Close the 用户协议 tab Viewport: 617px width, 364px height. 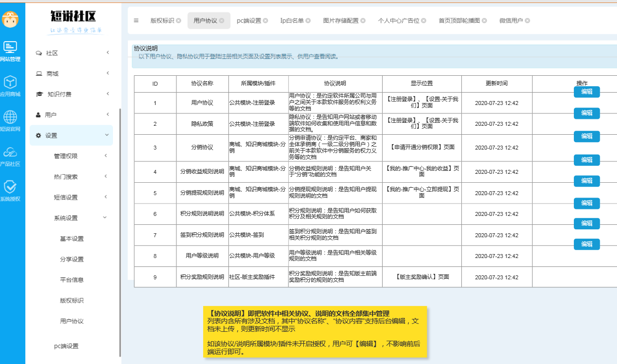click(x=222, y=21)
